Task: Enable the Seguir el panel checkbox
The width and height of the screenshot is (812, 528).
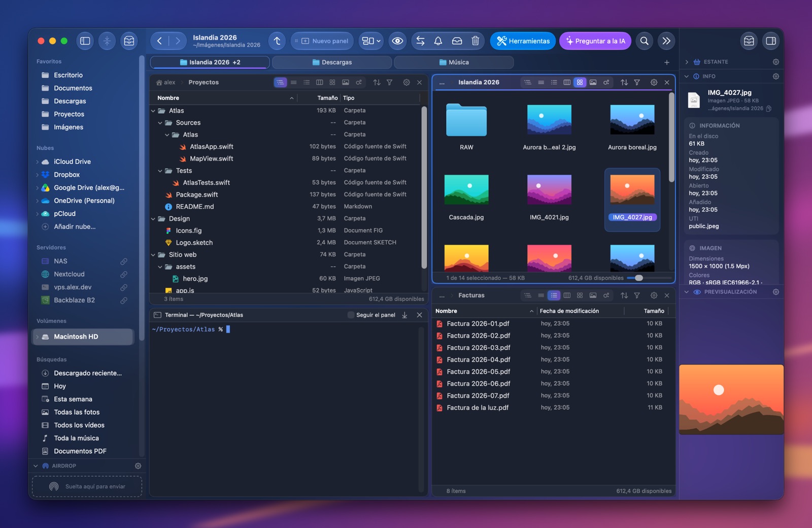Action: pyautogui.click(x=351, y=315)
